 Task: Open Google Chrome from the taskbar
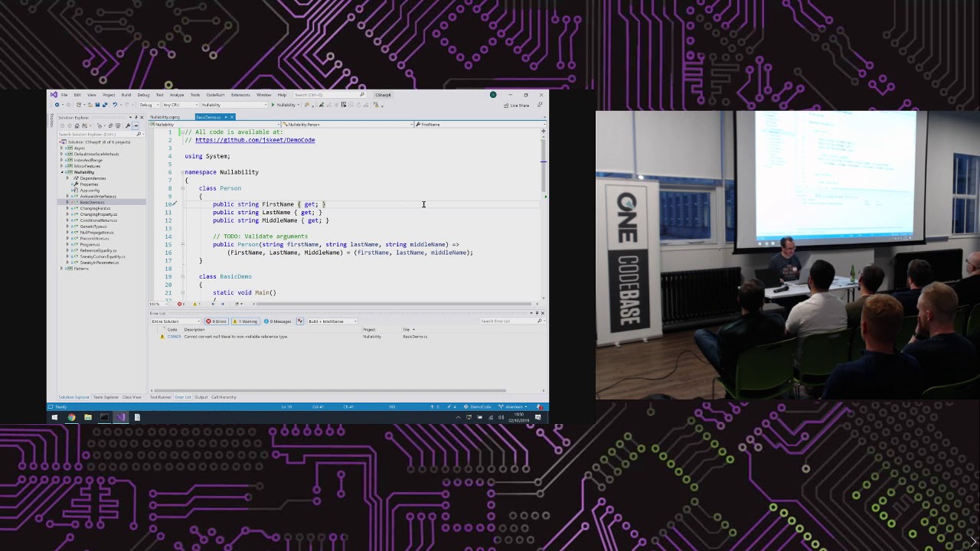71,417
